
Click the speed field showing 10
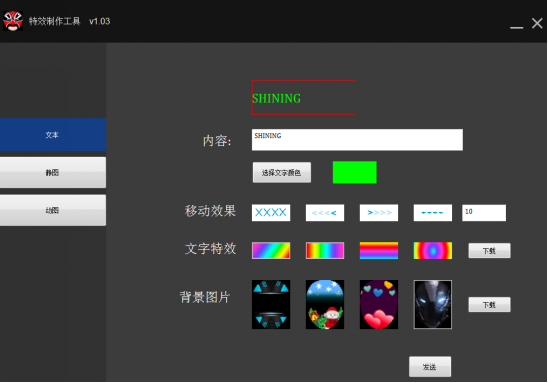484,212
